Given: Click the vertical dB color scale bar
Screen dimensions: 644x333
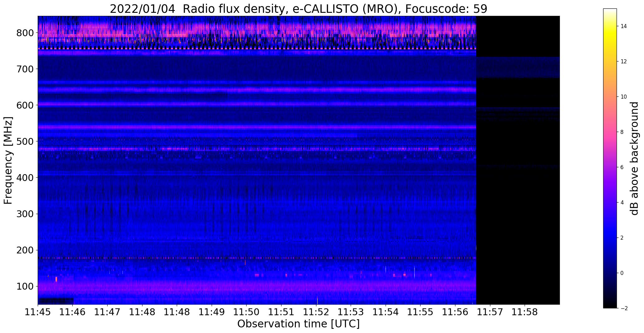Looking at the screenshot, I should [x=610, y=158].
